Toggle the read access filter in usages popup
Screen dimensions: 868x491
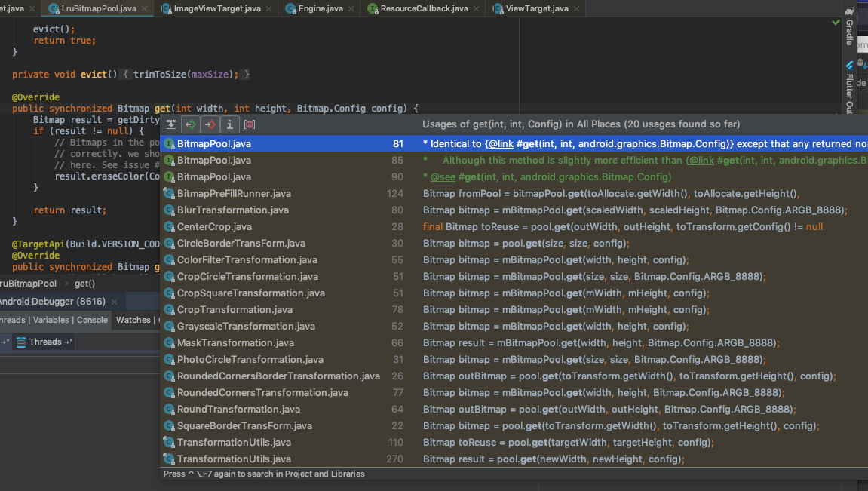coord(191,124)
